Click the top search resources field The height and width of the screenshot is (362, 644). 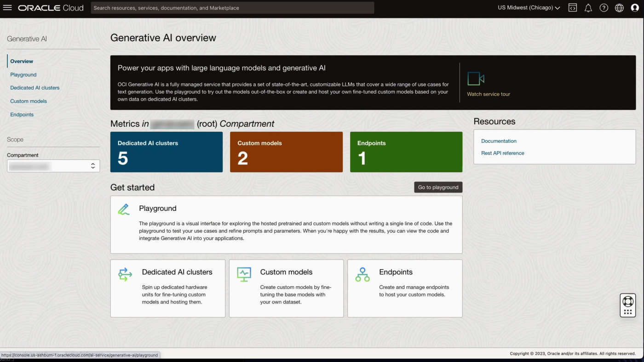point(232,8)
